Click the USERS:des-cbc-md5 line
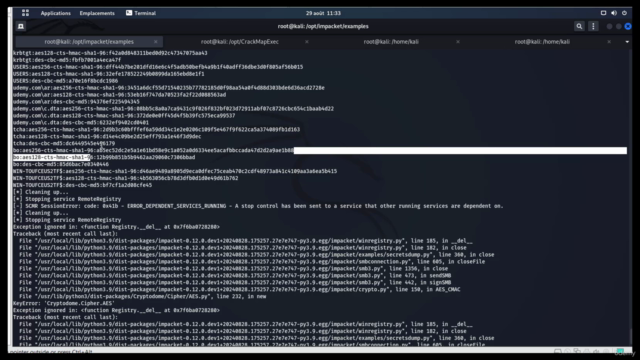 click(x=65, y=81)
